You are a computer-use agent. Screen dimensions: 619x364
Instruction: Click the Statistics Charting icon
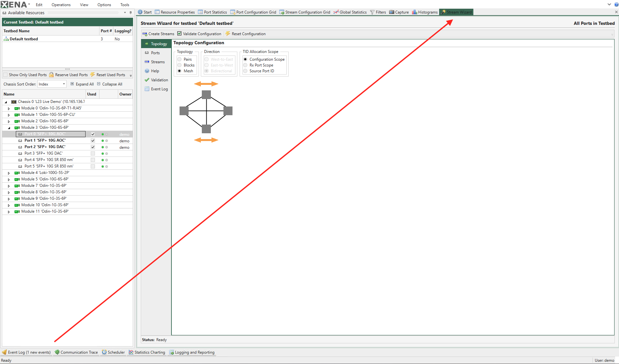point(131,352)
